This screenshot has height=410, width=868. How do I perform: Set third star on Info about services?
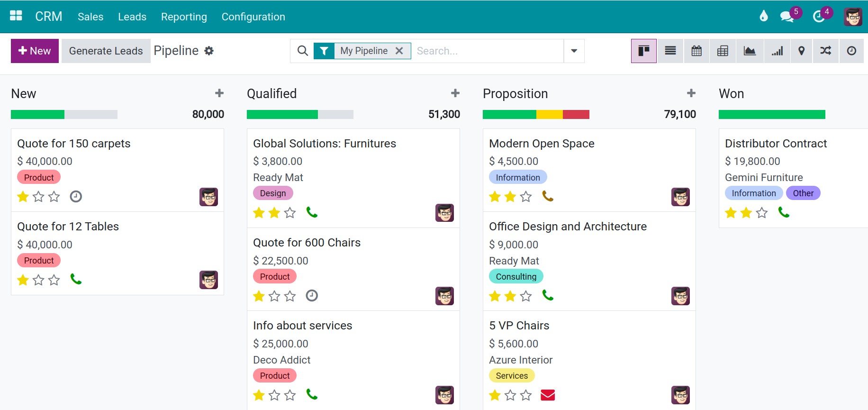(290, 395)
